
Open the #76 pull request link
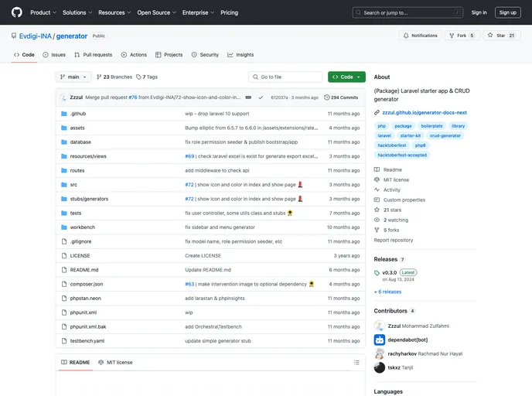(x=133, y=97)
